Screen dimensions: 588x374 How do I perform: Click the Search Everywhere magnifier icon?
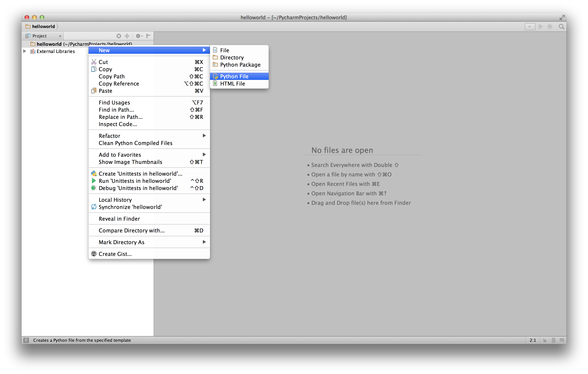pyautogui.click(x=561, y=27)
